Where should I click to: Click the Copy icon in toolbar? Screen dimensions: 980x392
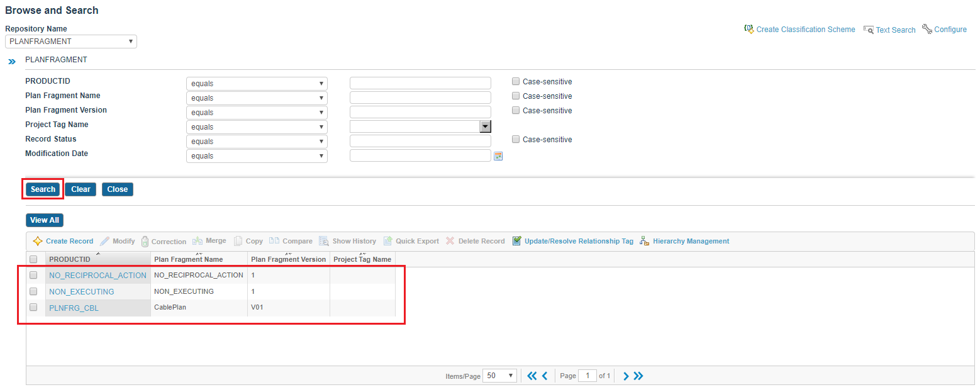pos(238,241)
